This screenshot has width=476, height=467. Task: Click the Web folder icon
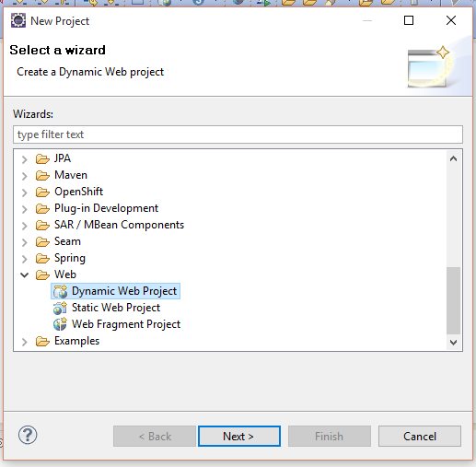coord(42,274)
